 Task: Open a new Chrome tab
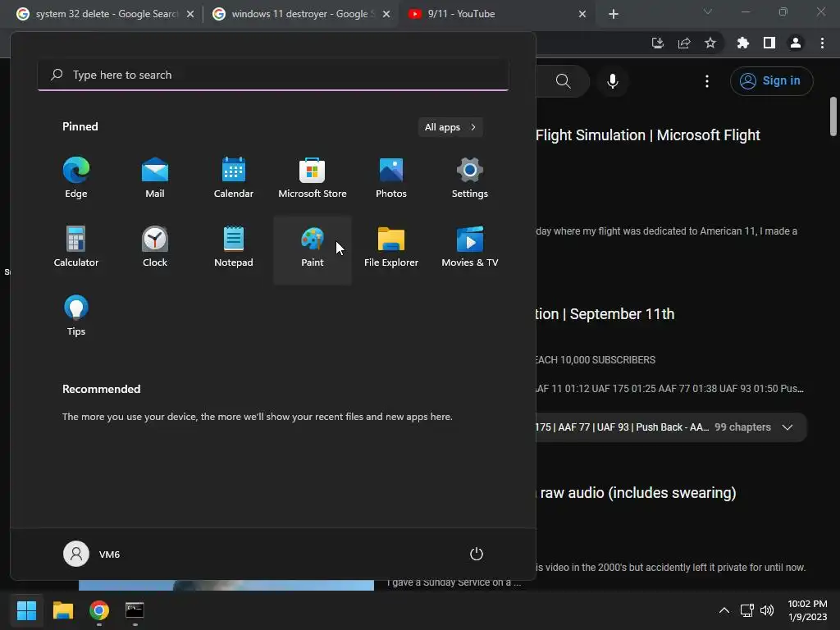[614, 14]
